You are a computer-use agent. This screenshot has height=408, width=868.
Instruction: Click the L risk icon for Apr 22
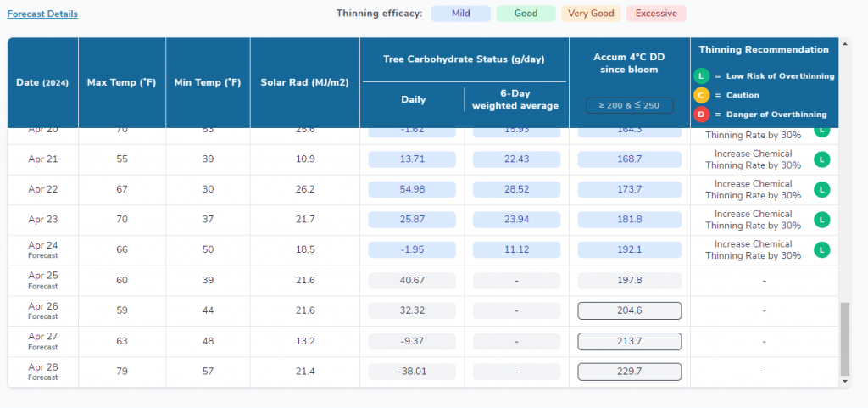point(821,190)
